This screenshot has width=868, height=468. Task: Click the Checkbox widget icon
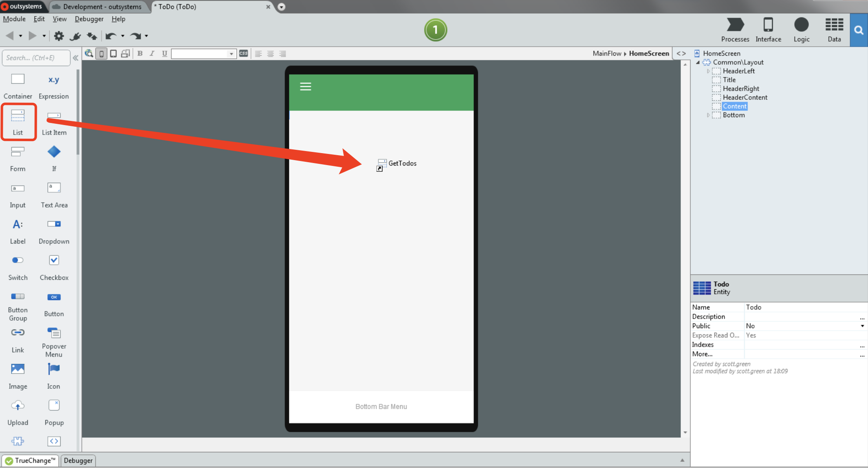coord(53,261)
